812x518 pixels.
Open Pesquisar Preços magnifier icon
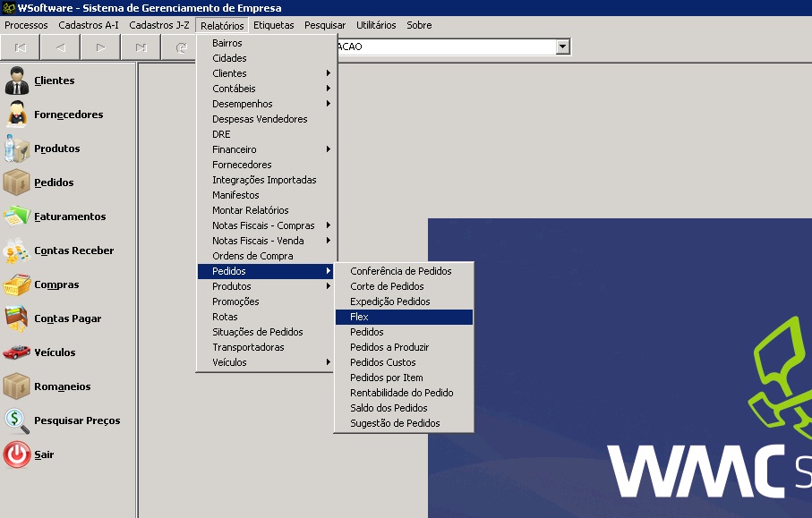coord(17,420)
